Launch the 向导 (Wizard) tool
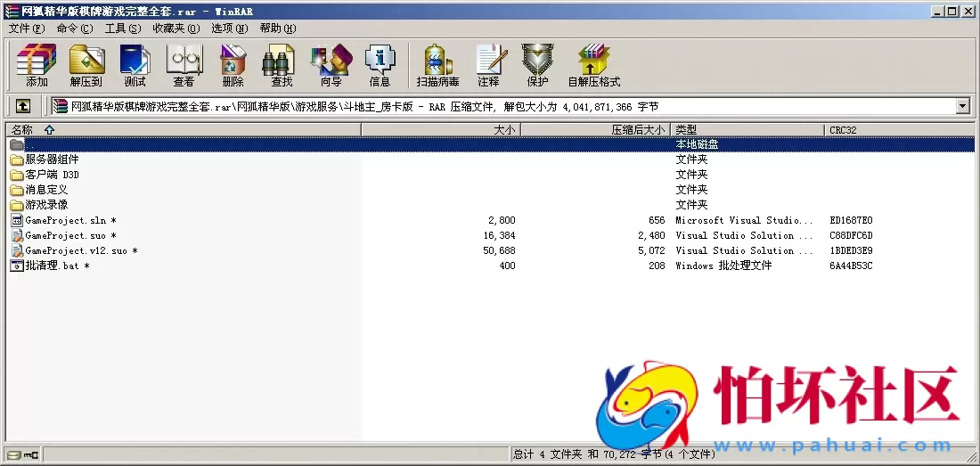980x466 pixels. [x=331, y=65]
